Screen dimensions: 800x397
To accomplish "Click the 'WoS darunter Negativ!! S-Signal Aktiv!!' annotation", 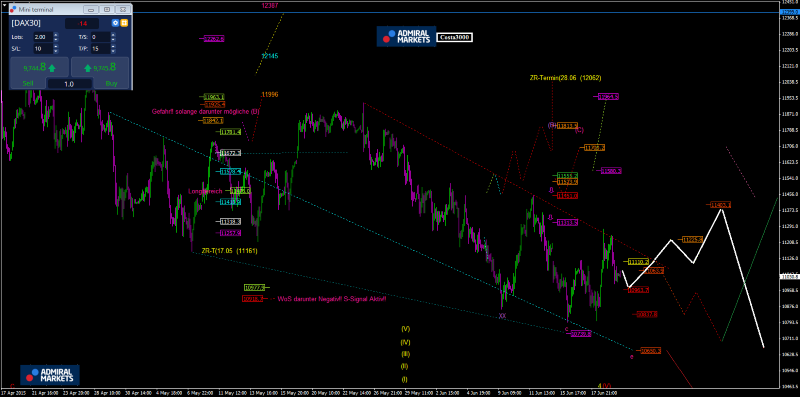I will (x=332, y=299).
